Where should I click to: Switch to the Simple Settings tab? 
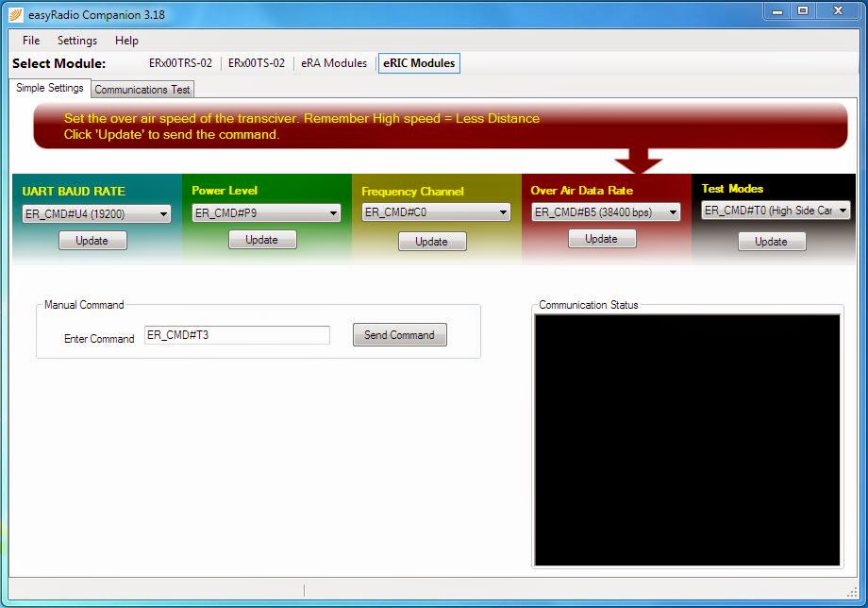coord(50,88)
